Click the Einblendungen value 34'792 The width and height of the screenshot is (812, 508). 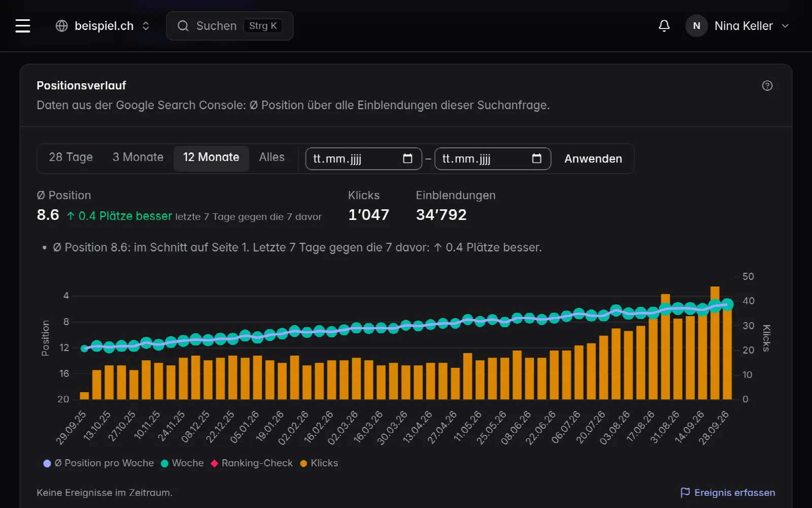tap(441, 215)
